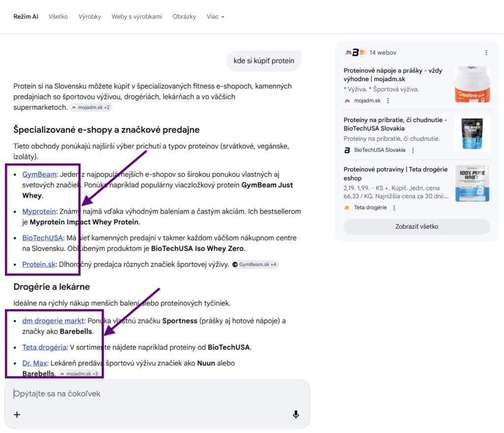The width and height of the screenshot is (504, 433).
Task: Click the mojadm.sk +2 source chip
Action: [91, 107]
